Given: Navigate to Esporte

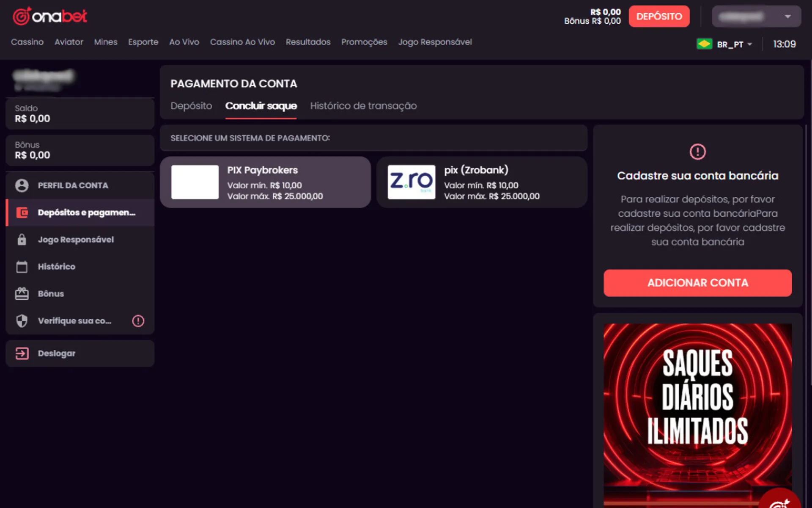Looking at the screenshot, I should pos(143,42).
